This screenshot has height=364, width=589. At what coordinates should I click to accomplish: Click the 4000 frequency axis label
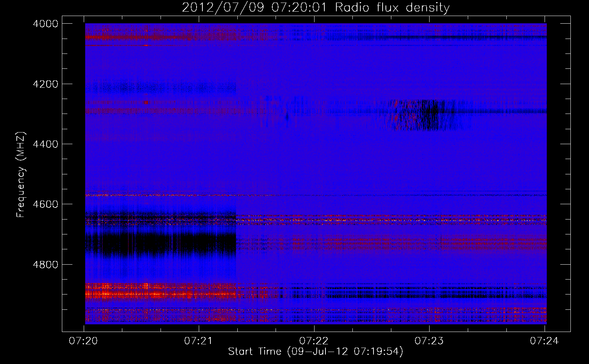[x=46, y=24]
